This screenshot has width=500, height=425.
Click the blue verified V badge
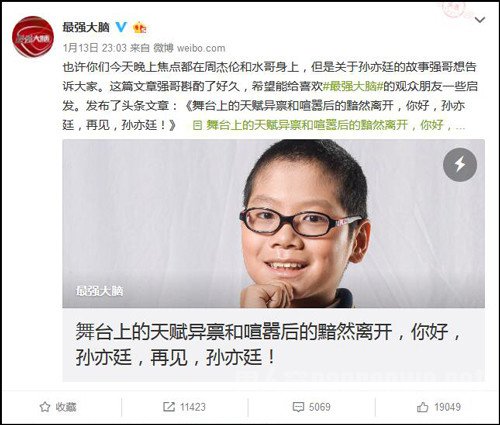[121, 27]
